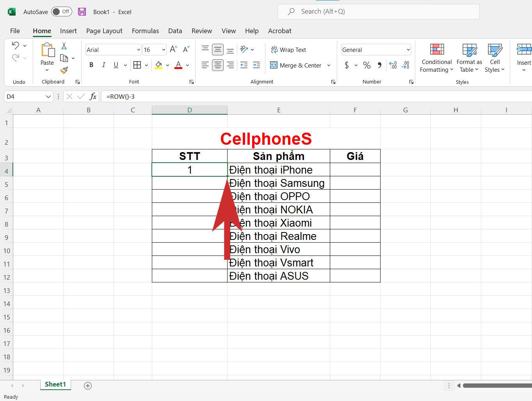Click the Orientation text angle icon

244,49
